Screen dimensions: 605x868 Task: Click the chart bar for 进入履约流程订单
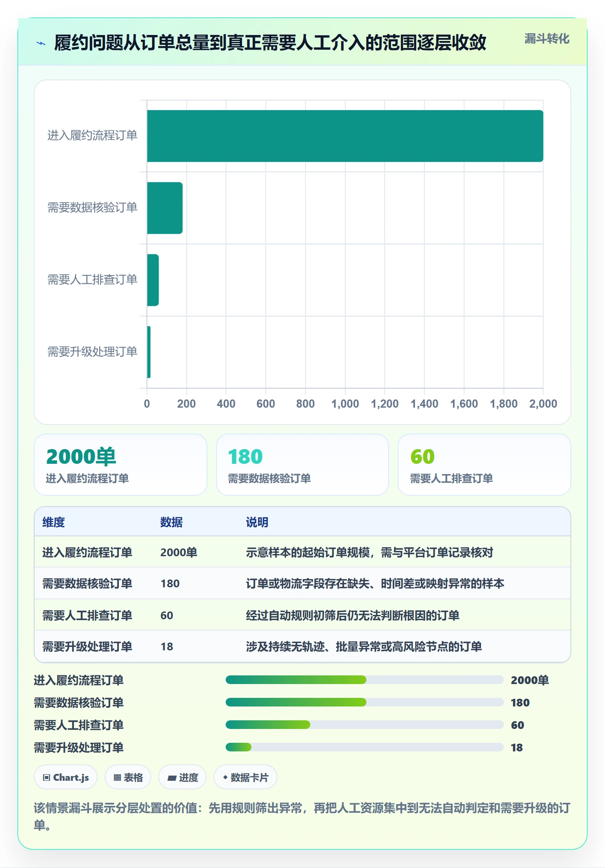345,136
